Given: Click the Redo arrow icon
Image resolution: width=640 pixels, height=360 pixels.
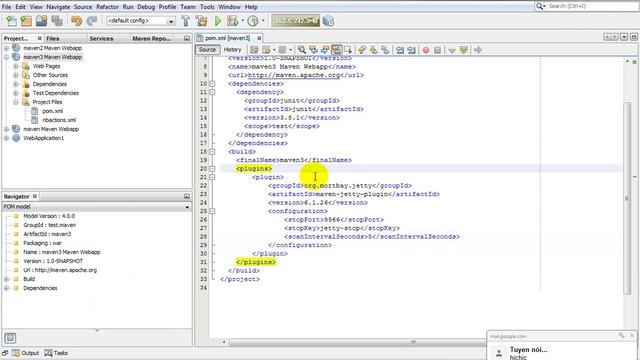Looking at the screenshot, I should (x=92, y=21).
